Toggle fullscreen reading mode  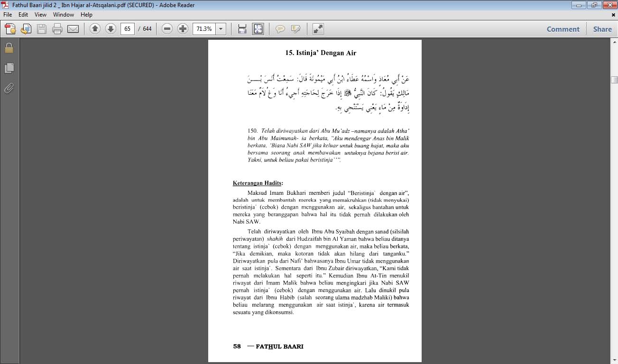[317, 29]
